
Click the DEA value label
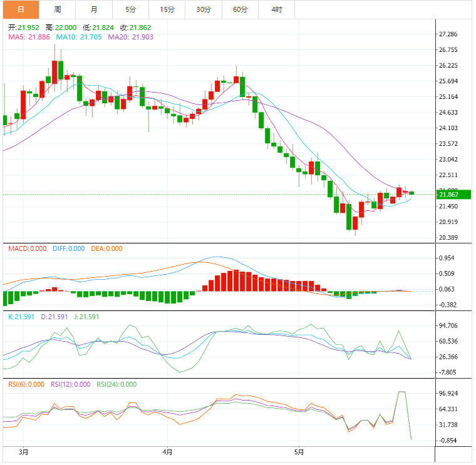point(106,248)
